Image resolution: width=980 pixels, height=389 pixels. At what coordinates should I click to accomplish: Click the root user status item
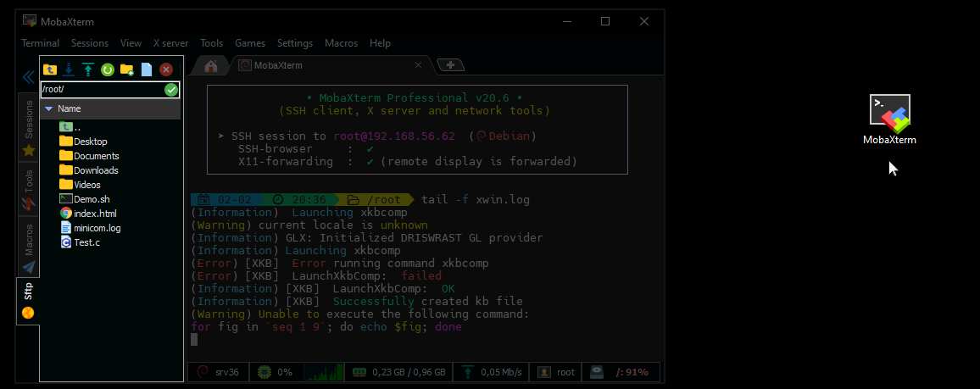(x=555, y=372)
